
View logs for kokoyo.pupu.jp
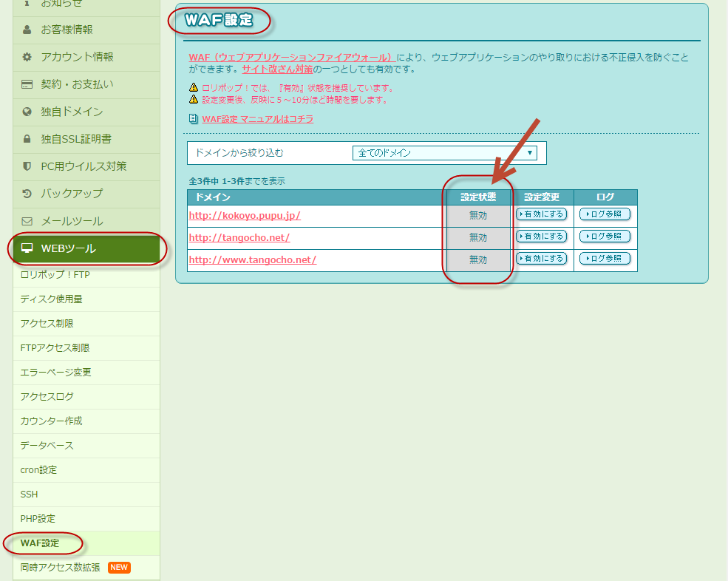[x=605, y=214]
